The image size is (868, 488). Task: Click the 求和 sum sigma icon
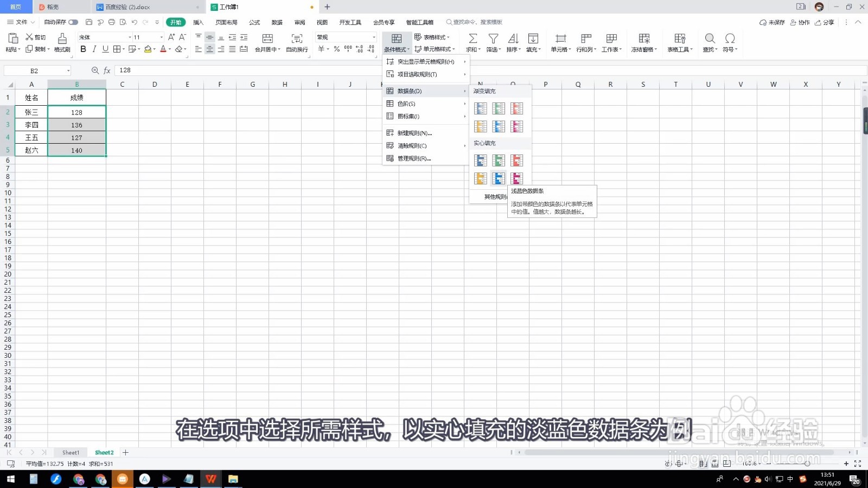point(473,38)
